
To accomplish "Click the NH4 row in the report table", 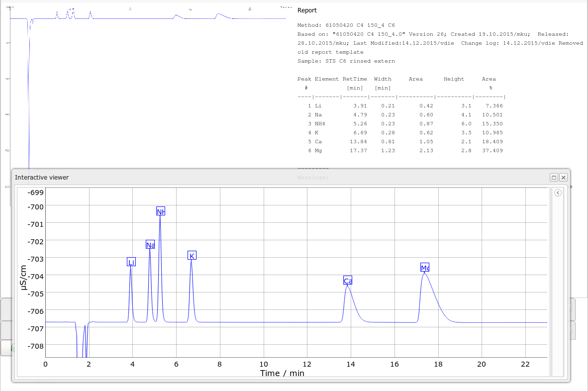I will (x=400, y=124).
